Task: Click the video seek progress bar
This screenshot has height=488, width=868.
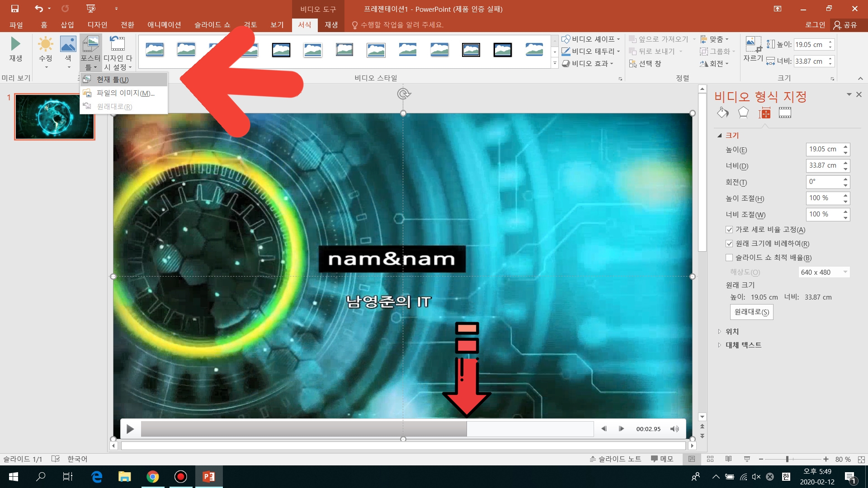Action: point(366,429)
